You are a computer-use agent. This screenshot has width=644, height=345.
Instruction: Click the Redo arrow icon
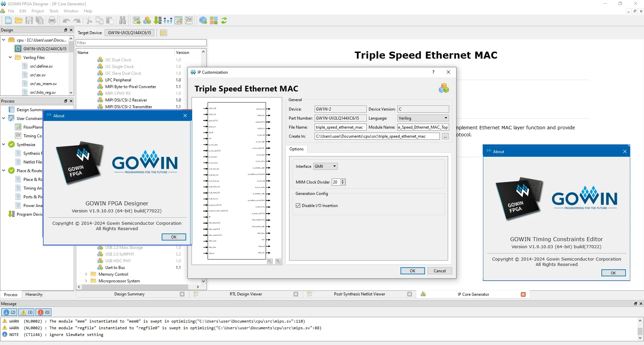tap(77, 20)
